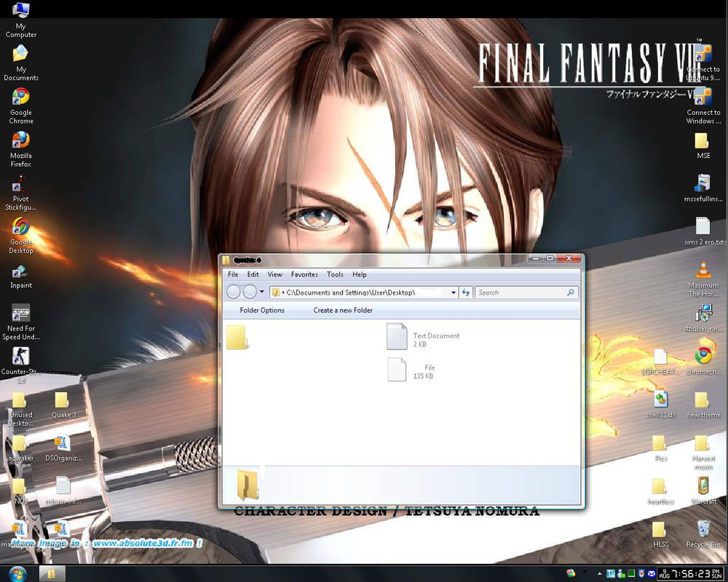Open Warcraft desktop icon
Screen dimensions: 728x582
[x=703, y=491]
